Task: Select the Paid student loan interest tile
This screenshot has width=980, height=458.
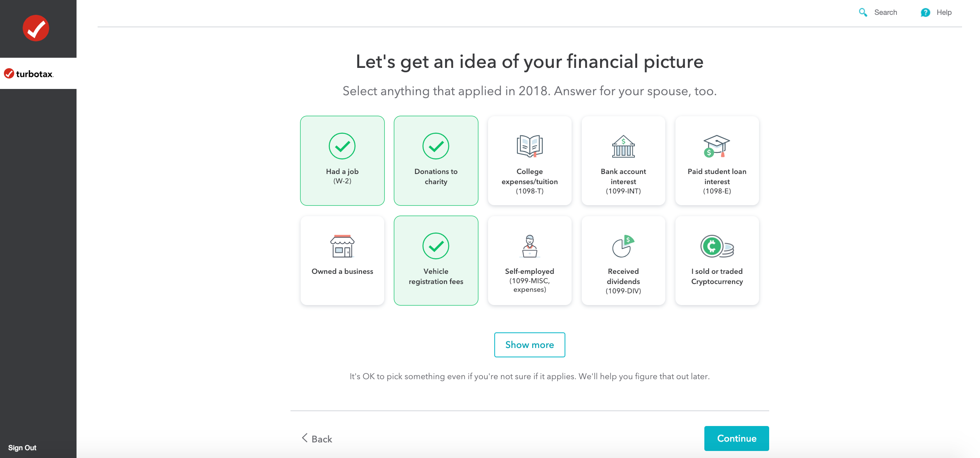Action: [716, 161]
